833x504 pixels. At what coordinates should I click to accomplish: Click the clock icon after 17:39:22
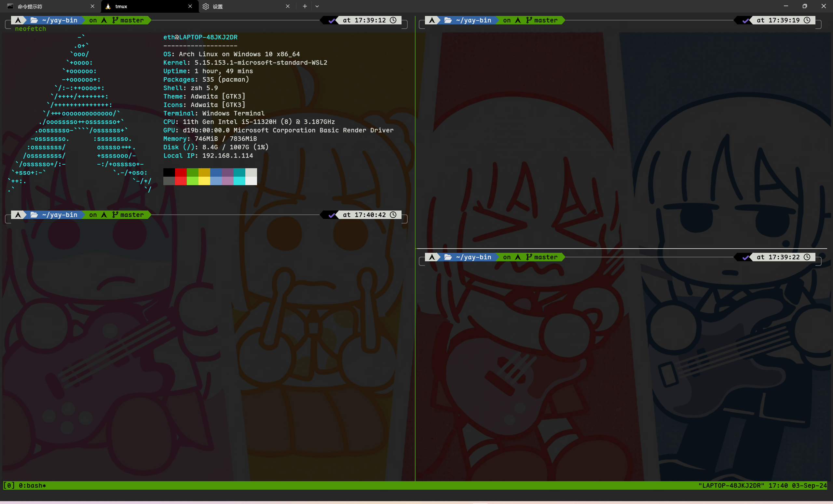click(x=807, y=257)
